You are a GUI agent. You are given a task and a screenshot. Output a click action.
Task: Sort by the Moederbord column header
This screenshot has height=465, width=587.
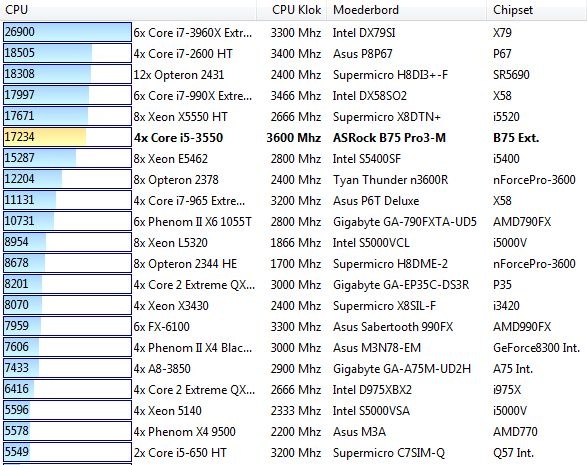pyautogui.click(x=407, y=10)
